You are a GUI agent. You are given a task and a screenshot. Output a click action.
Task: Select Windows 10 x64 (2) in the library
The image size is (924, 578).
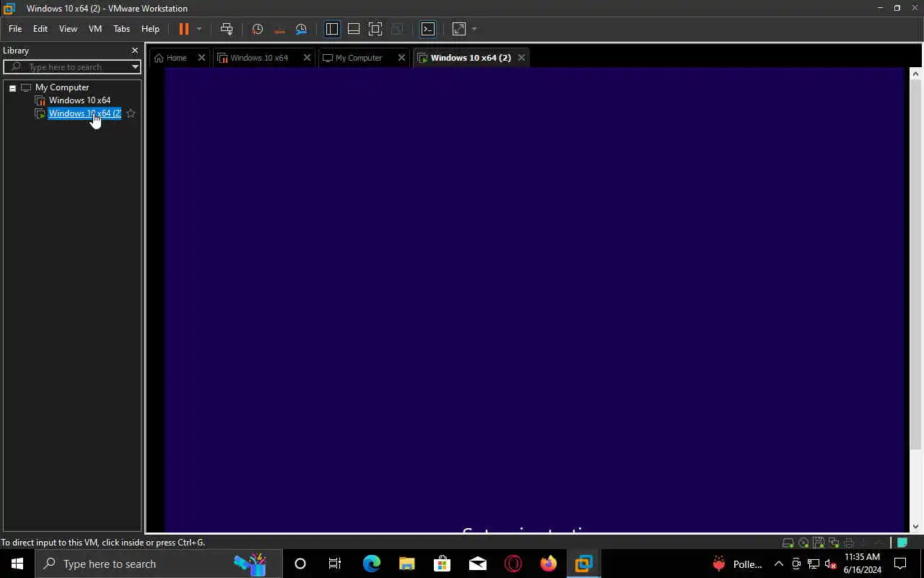tap(84, 113)
